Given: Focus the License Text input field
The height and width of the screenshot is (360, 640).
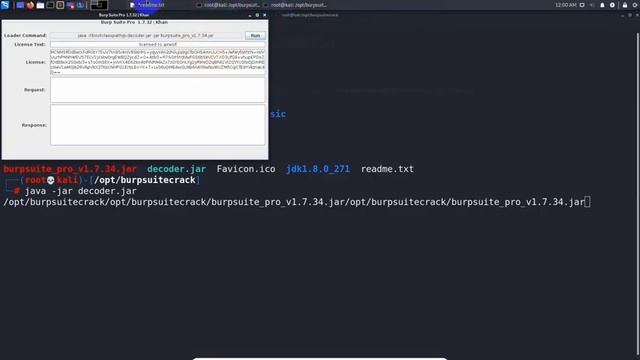Looking at the screenshot, I should coord(158,44).
